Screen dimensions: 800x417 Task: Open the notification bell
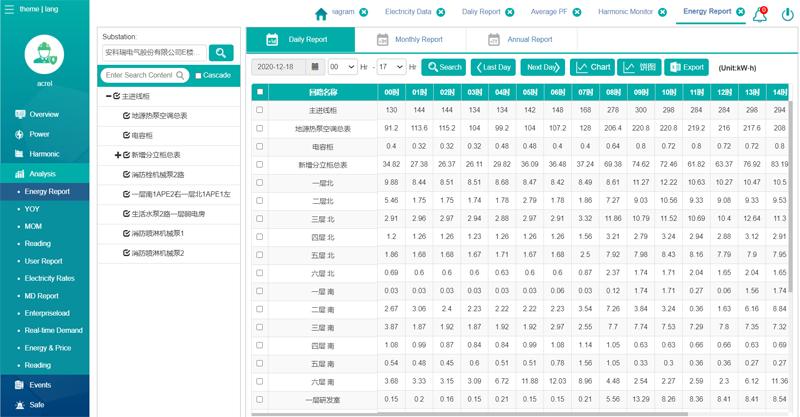pos(759,14)
